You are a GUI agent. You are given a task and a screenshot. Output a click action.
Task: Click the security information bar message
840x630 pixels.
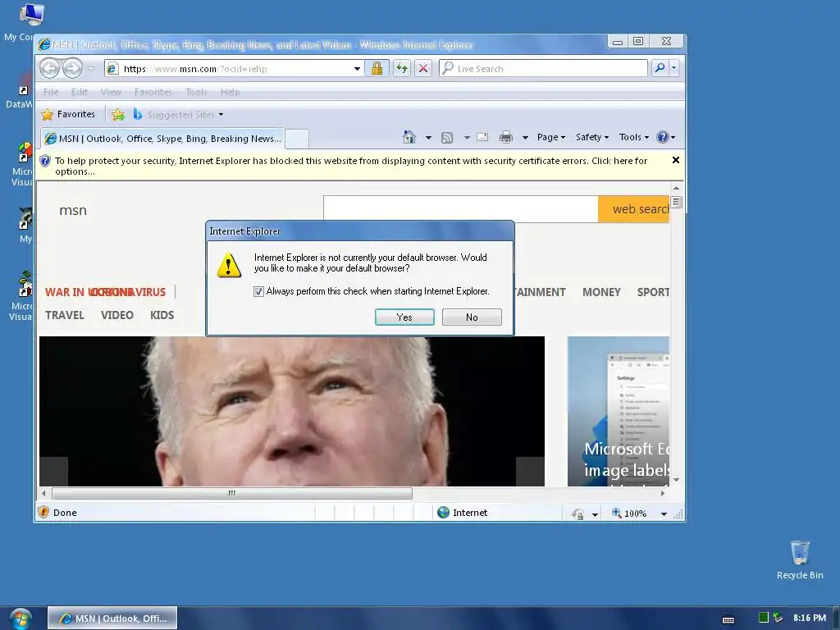pyautogui.click(x=351, y=166)
